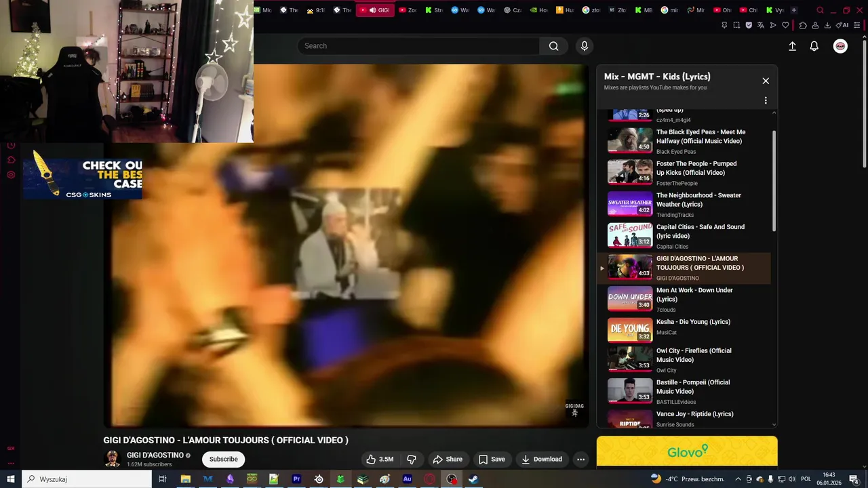This screenshot has height=488, width=868.
Task: Switch to the Oh YouTube browser tab
Action: pyautogui.click(x=723, y=10)
